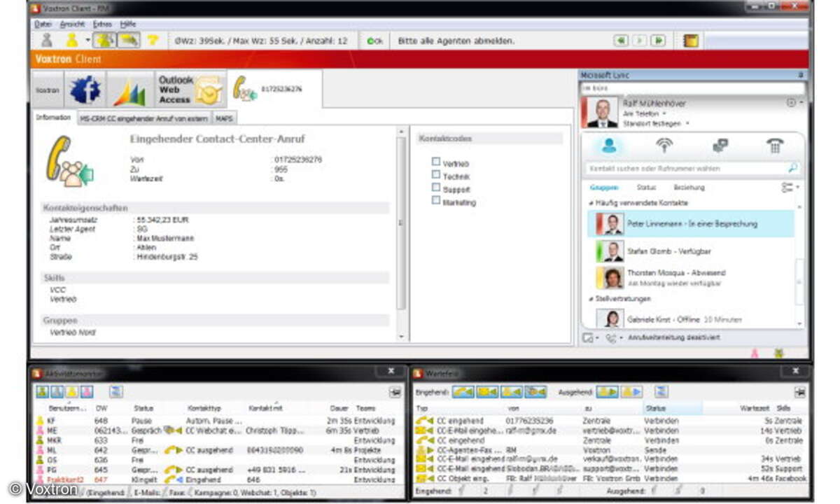Screen dimensions: 840x504
Task: Click the grey agent status icon in toolbar
Action: click(47, 41)
